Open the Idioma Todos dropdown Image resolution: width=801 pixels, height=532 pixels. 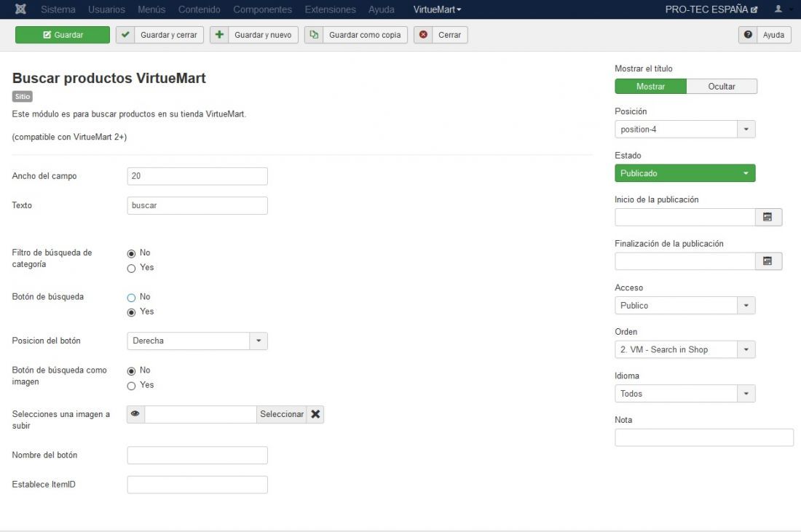684,393
